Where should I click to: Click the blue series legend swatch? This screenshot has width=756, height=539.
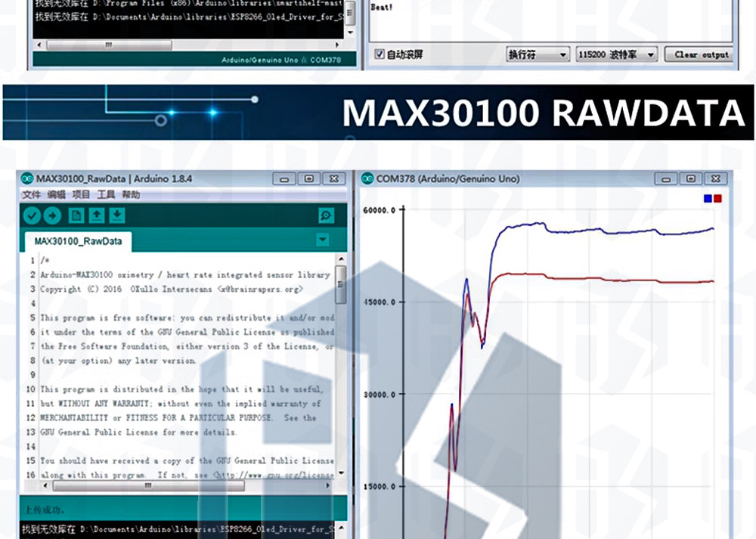point(708,199)
